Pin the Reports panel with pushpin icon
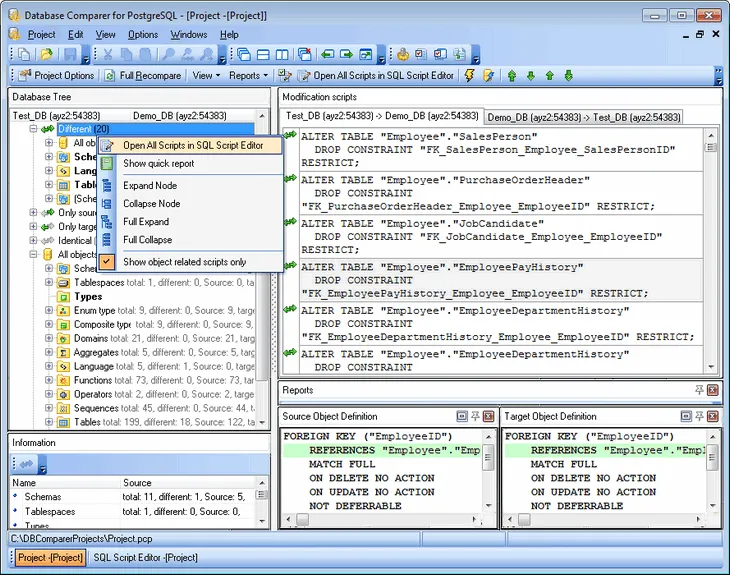The image size is (730, 575). [x=699, y=390]
